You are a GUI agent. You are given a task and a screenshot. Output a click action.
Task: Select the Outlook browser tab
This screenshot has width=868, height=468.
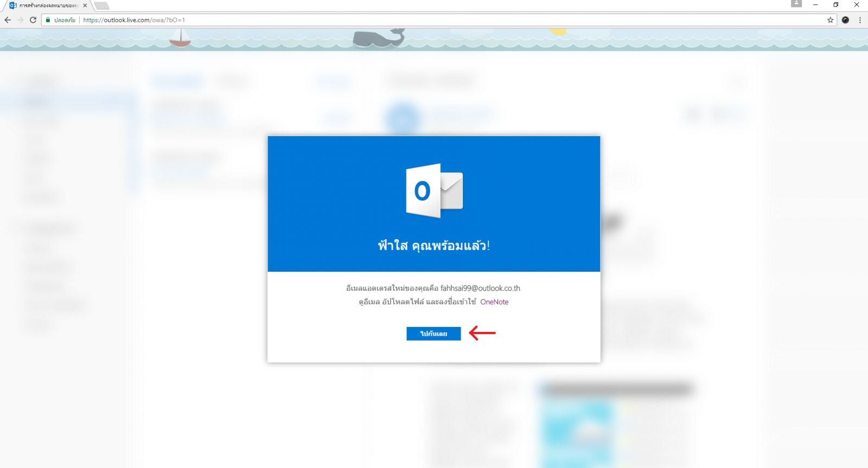pyautogui.click(x=48, y=5)
